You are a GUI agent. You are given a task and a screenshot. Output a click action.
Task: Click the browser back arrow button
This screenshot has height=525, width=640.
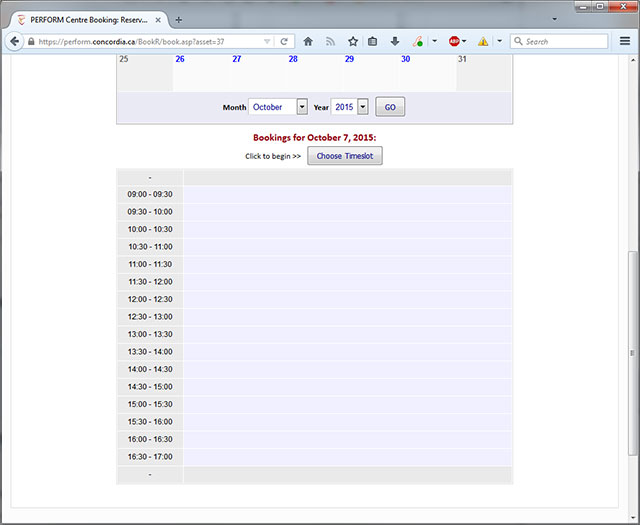[14, 42]
